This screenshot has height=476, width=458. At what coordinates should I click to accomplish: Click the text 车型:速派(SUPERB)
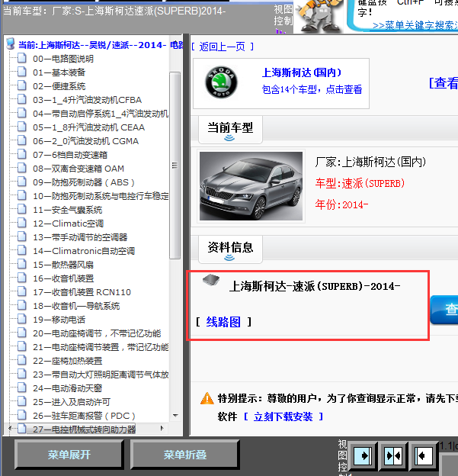pos(360,183)
